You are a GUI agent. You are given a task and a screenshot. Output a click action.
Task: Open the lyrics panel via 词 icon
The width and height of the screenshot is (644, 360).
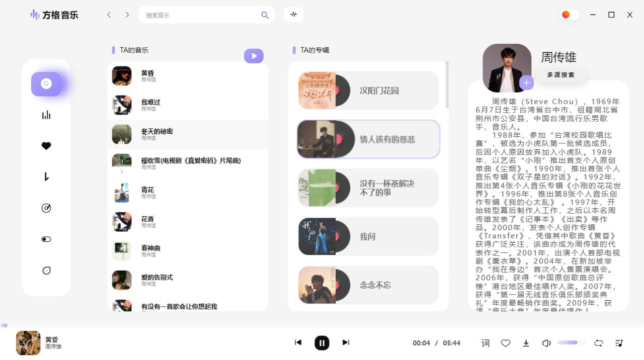(485, 342)
